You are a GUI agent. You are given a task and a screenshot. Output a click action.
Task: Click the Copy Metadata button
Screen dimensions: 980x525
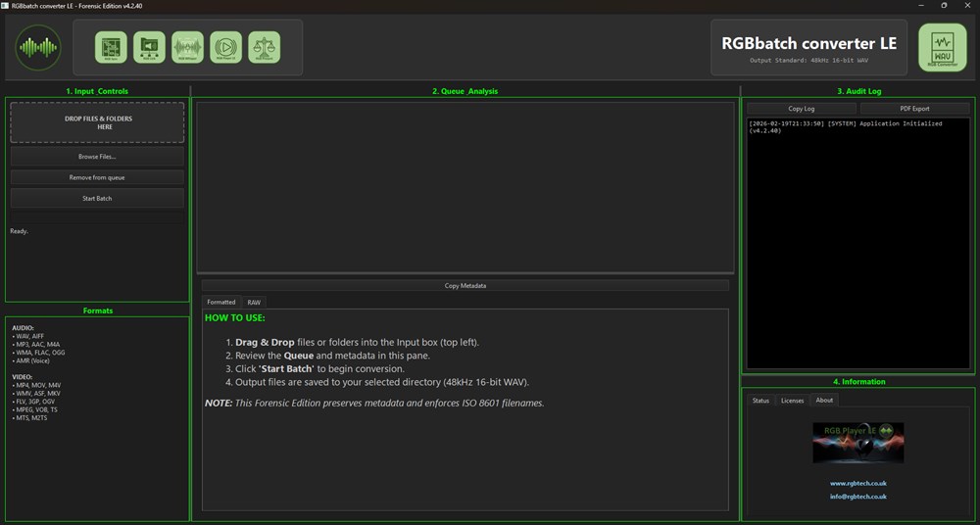(465, 286)
